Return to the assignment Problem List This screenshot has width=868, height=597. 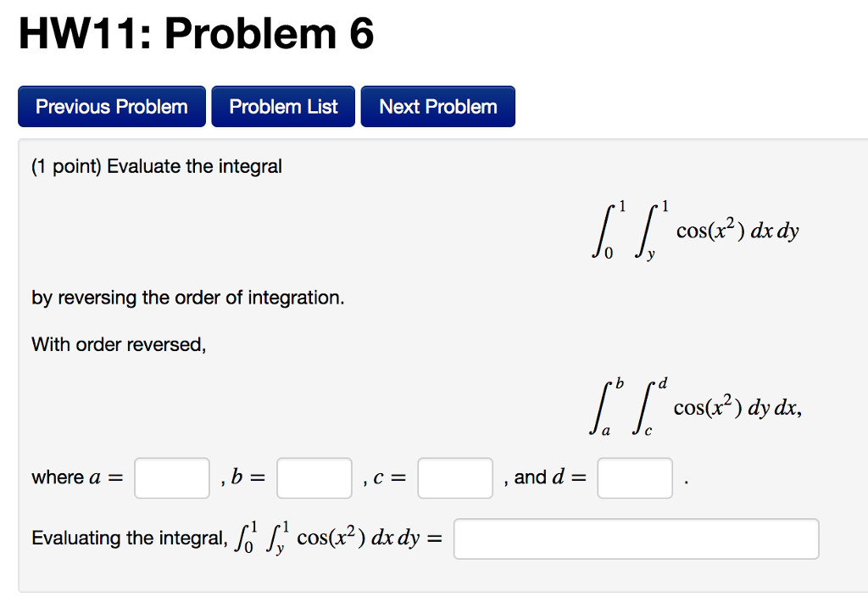tap(283, 106)
